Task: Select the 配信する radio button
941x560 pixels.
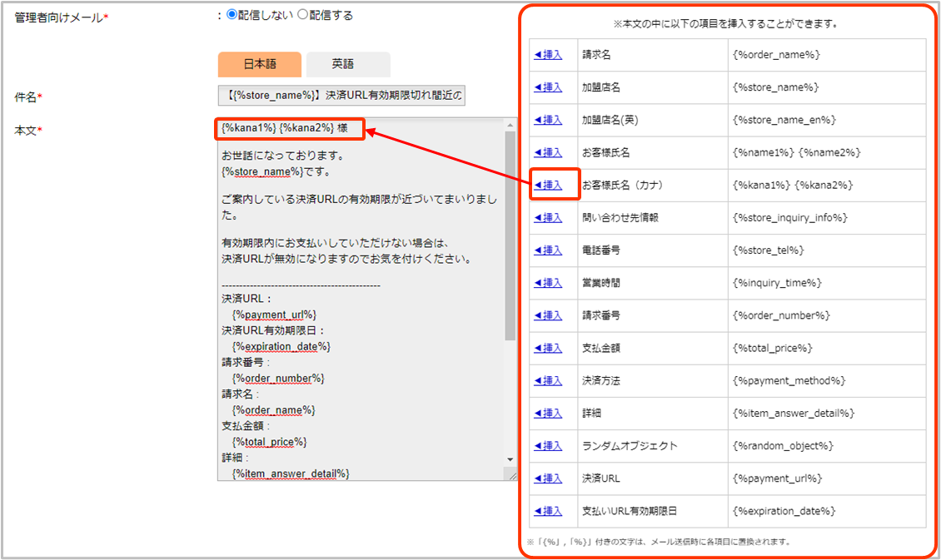Action: [303, 15]
